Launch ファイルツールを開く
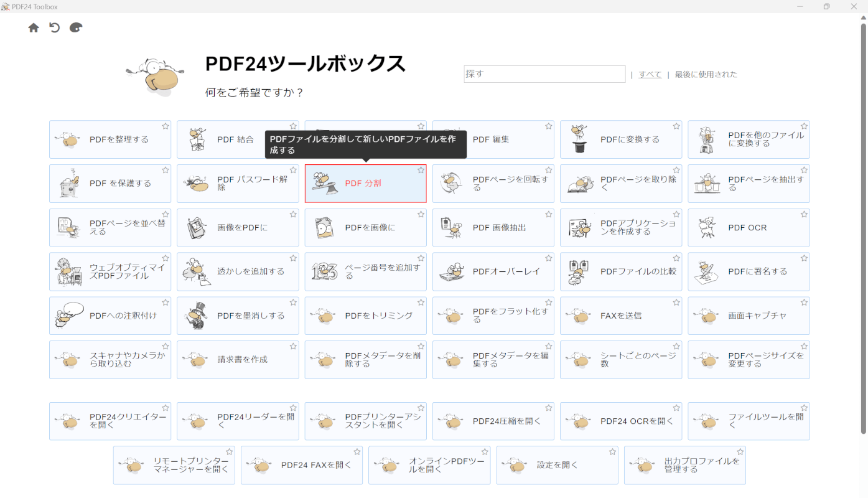 coord(749,421)
